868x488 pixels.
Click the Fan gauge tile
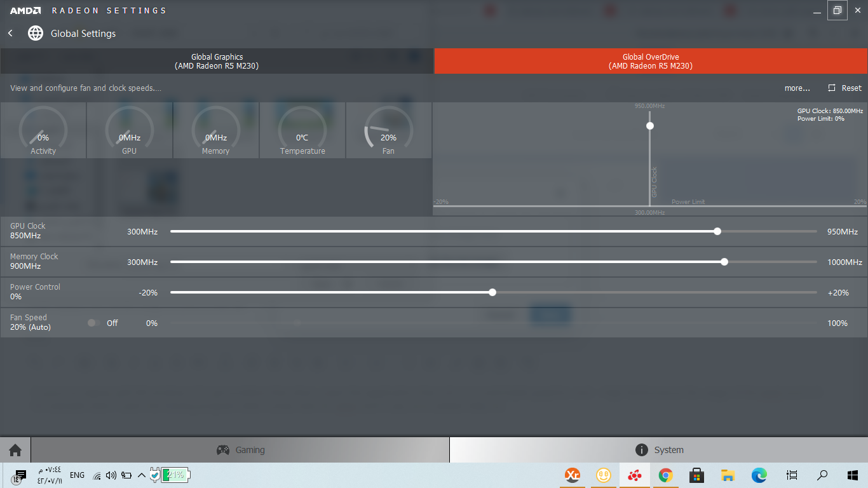(x=388, y=130)
